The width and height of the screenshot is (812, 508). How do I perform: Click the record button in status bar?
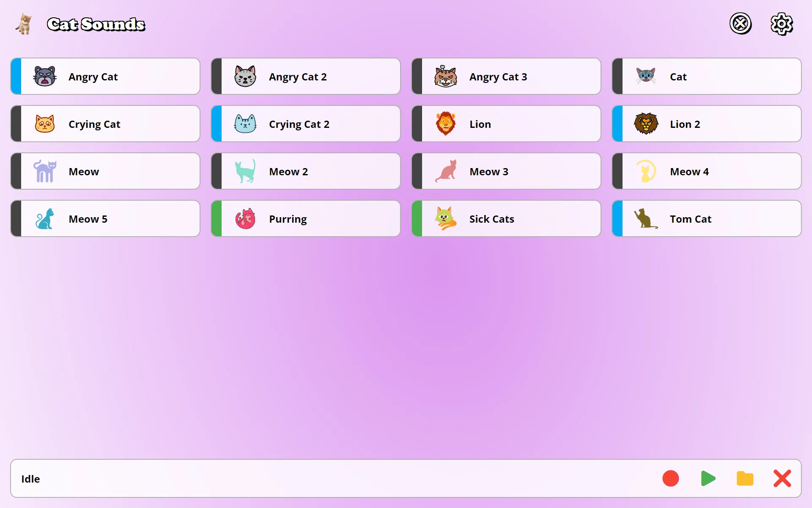670,479
